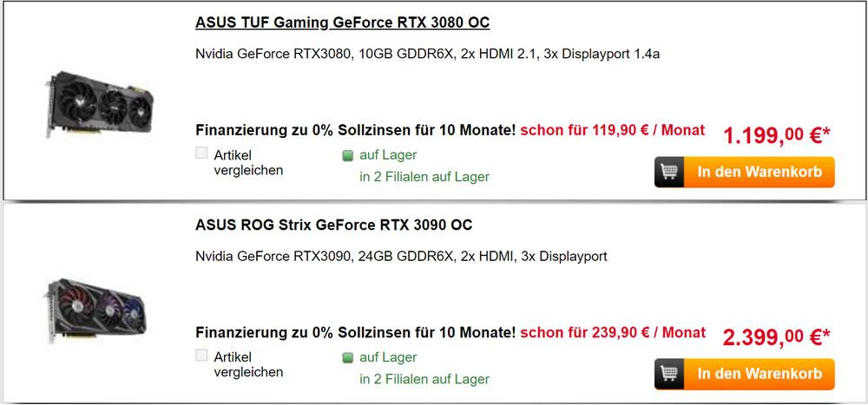
Task: Click the 2.399,00 € price
Action: click(776, 336)
